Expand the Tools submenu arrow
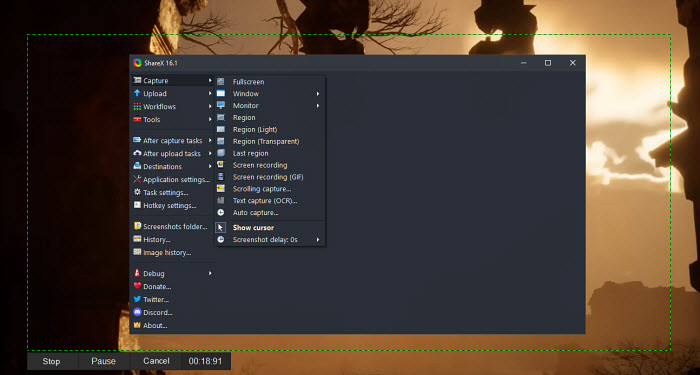This screenshot has height=375, width=700. pos(210,119)
